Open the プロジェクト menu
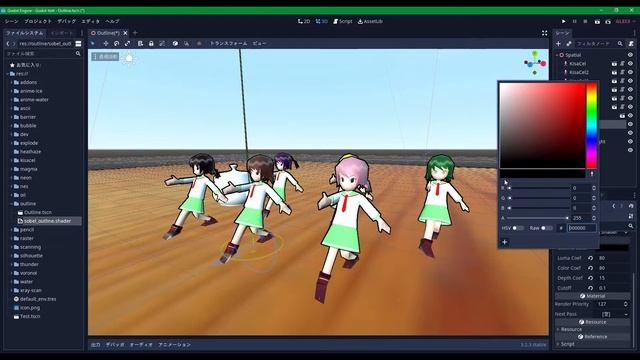The width and height of the screenshot is (640, 360). [38, 21]
